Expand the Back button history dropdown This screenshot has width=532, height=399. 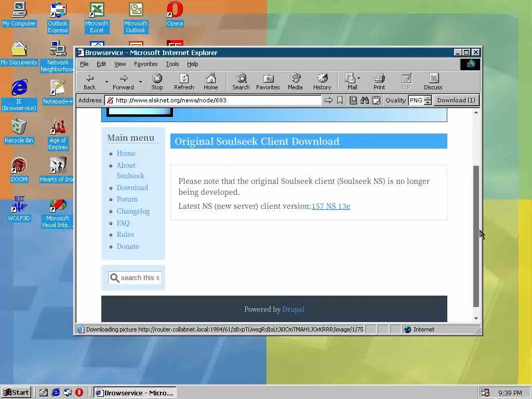coord(107,82)
